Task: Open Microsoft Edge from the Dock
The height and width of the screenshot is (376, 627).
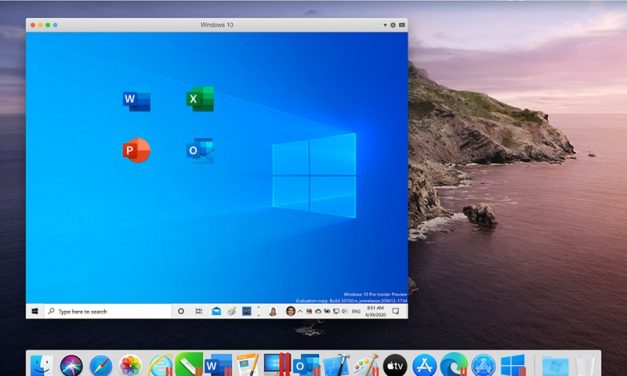Action: tap(454, 365)
